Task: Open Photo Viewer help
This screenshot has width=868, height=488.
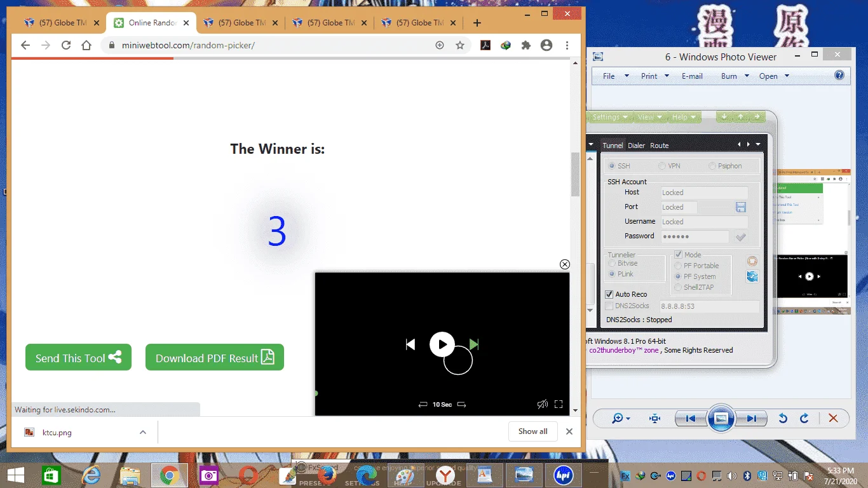Action: pos(839,75)
